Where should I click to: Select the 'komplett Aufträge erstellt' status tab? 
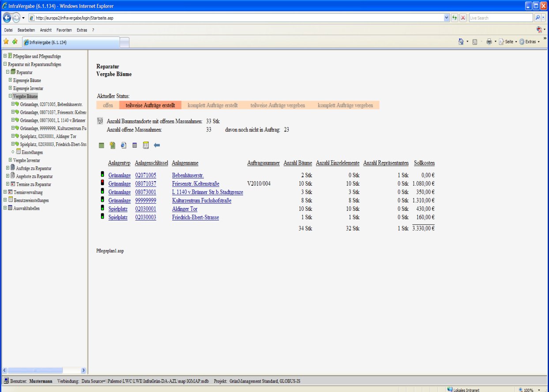pos(212,105)
